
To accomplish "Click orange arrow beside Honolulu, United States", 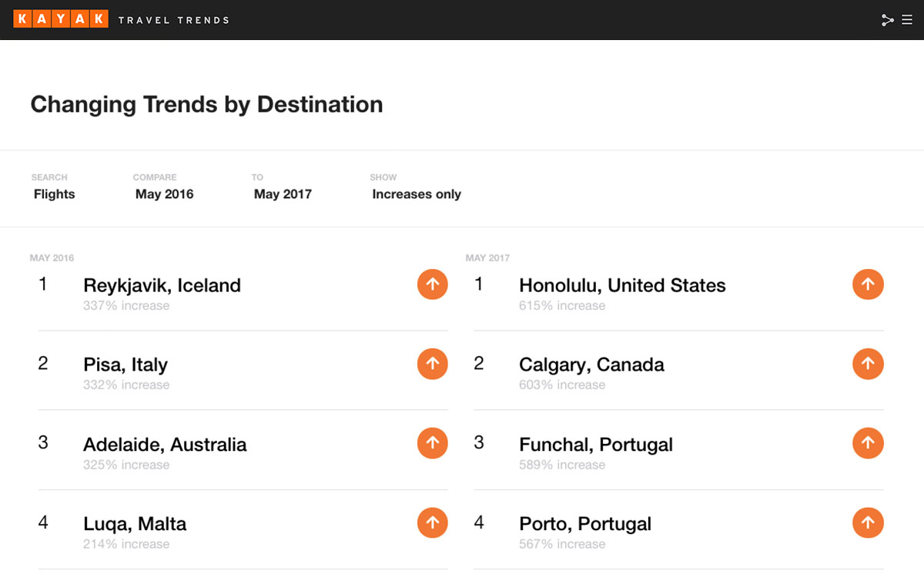I will 868,284.
